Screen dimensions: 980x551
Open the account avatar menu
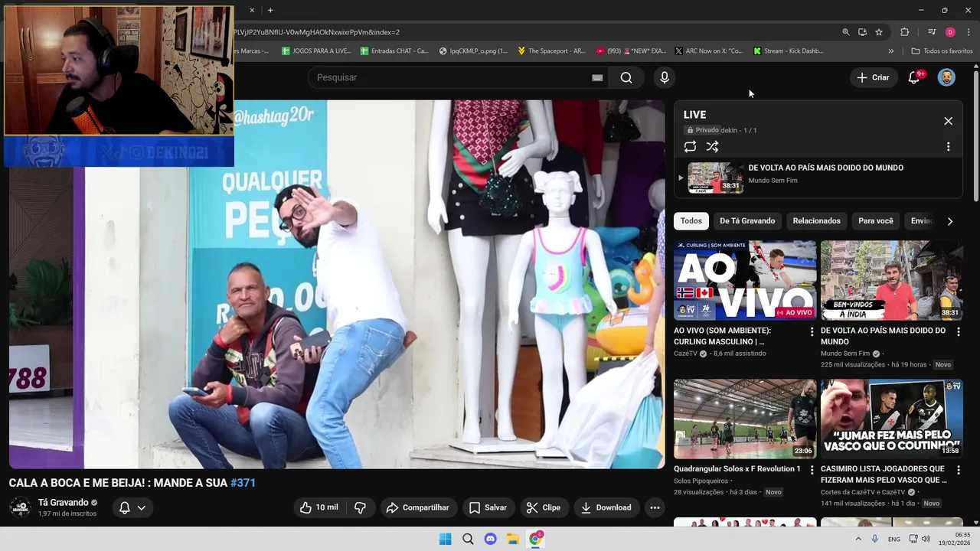(x=947, y=77)
